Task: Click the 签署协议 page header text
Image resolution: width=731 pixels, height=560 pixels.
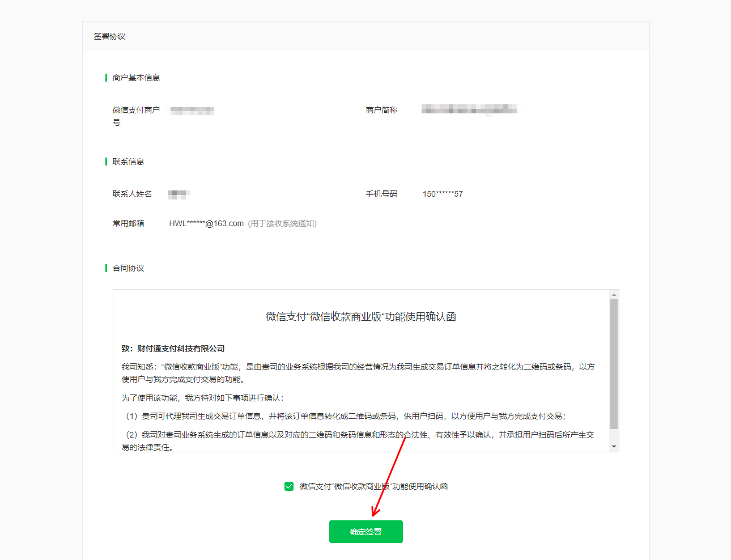Action: tap(109, 36)
